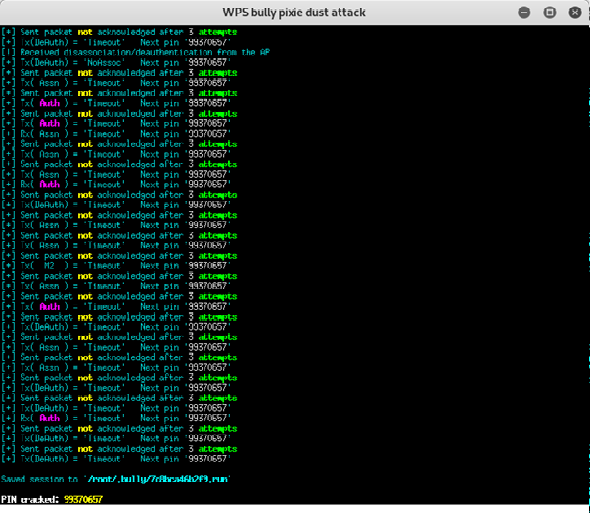Screen dimensions: 591x513
Task: Click the window title 'WPS bully pixie dust attack'
Action: click(294, 12)
